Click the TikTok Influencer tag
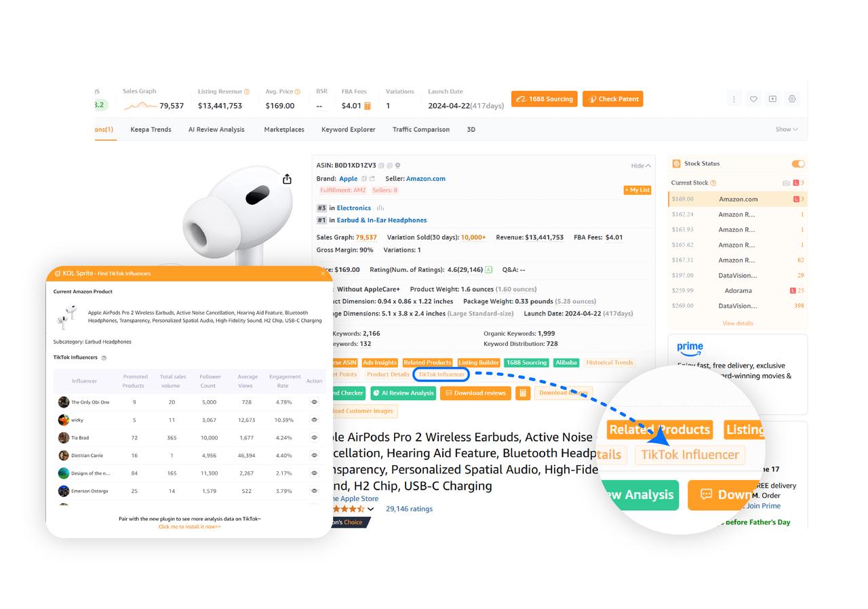The image size is (868, 609). pyautogui.click(x=441, y=374)
